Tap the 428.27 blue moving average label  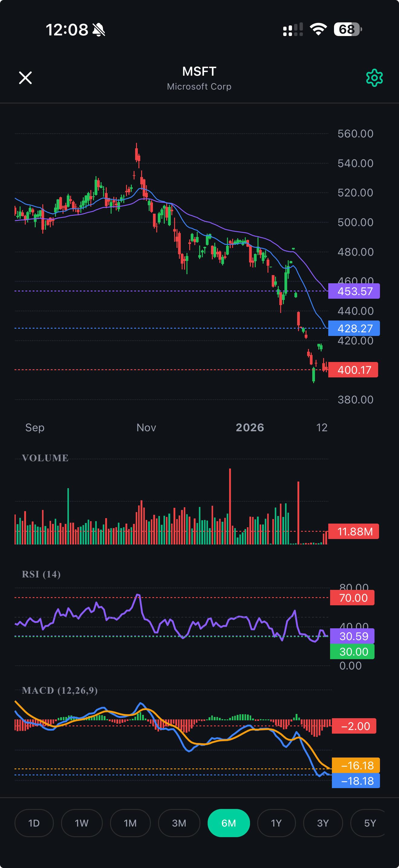pos(354,328)
